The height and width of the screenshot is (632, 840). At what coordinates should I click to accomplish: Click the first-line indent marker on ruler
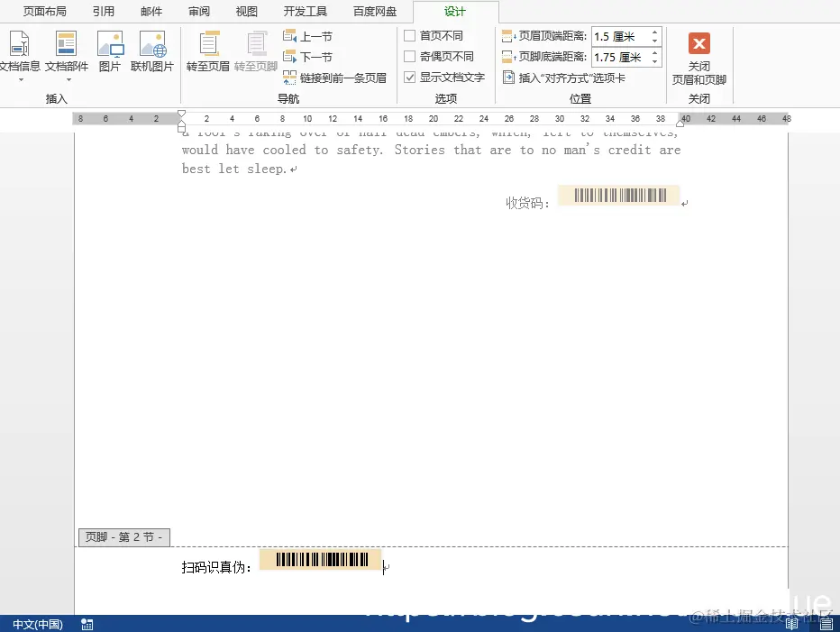[181, 113]
